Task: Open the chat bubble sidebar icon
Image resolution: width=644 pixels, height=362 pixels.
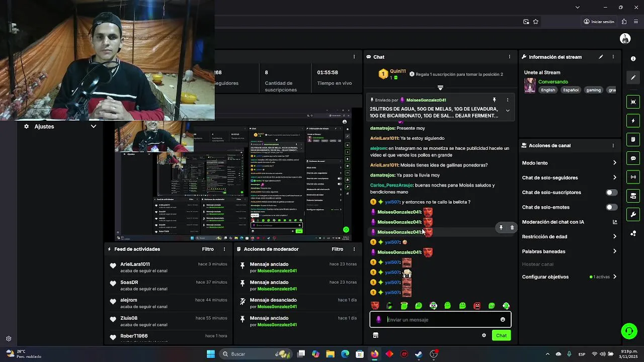Action: [633, 158]
